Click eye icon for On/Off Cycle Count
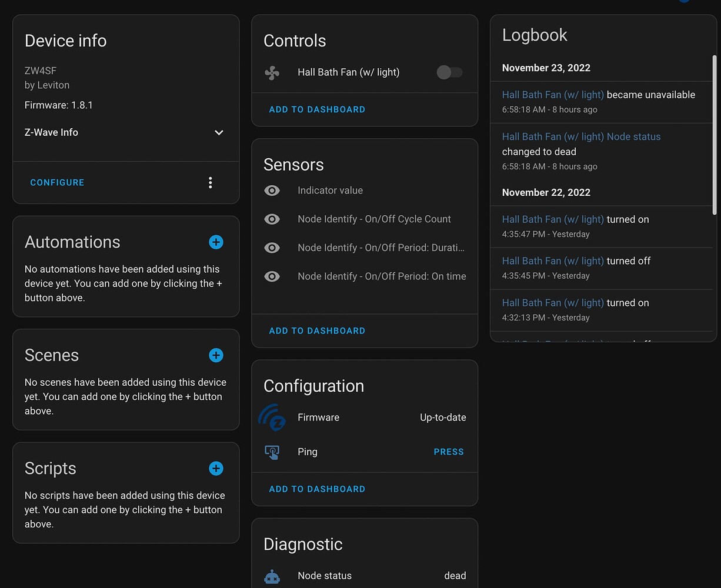Viewport: 721px width, 588px height. (x=272, y=219)
